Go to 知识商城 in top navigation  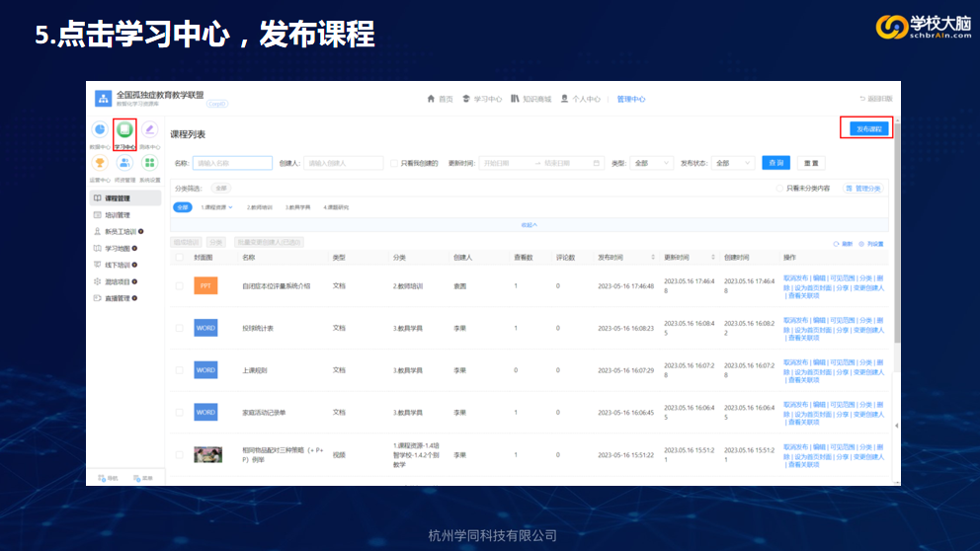click(x=531, y=99)
